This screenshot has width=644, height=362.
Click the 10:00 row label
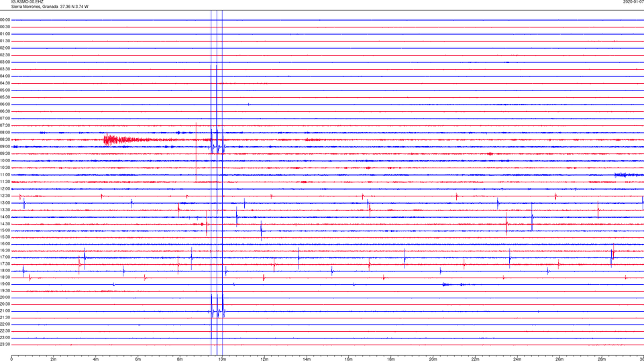[x=5, y=160]
